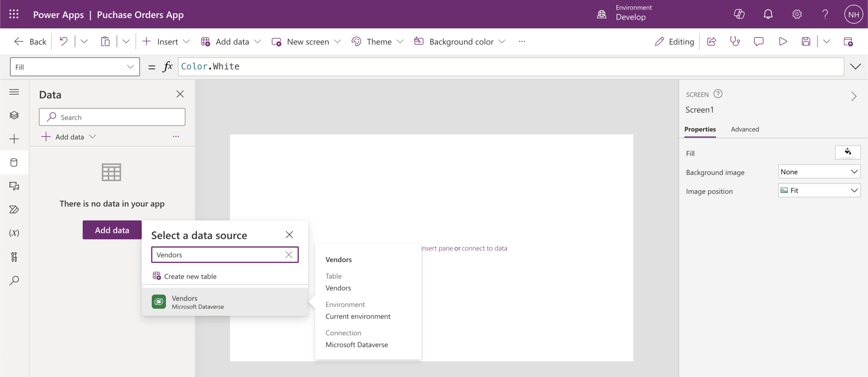Open the Advanced tools icon in sidebar
868x377 pixels.
coord(14,257)
